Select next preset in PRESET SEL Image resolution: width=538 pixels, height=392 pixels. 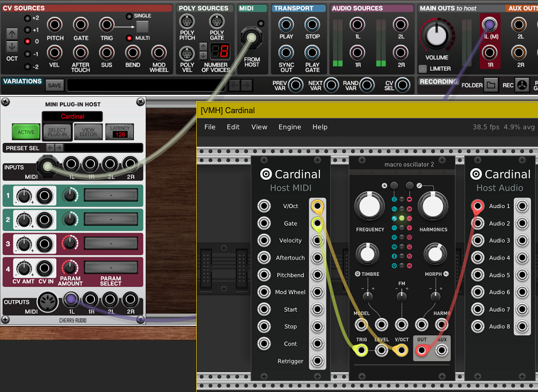tap(59, 148)
